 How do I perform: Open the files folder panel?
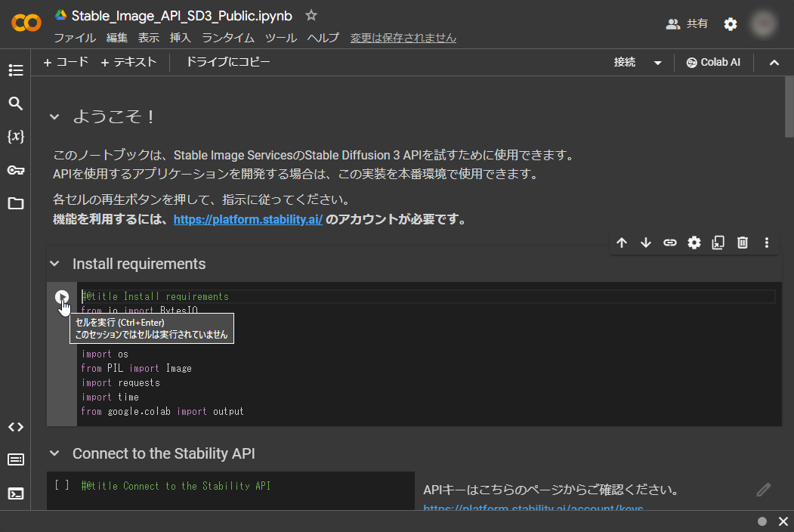[16, 203]
